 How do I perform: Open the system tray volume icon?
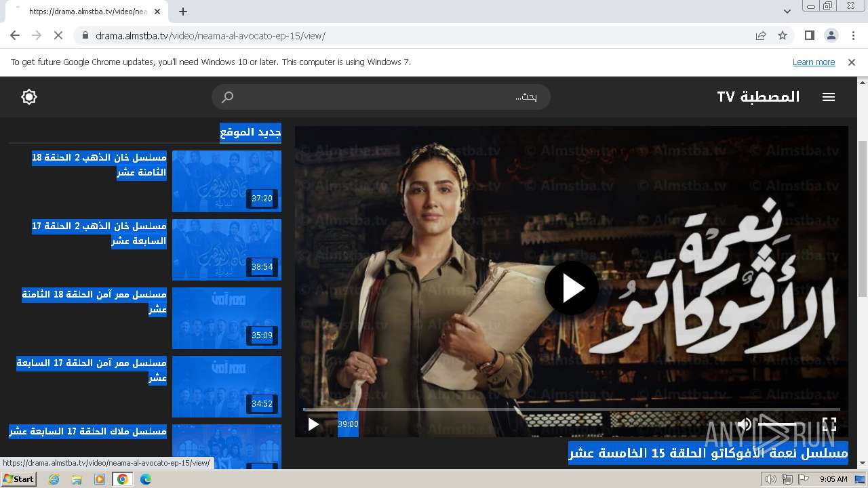pos(771,479)
